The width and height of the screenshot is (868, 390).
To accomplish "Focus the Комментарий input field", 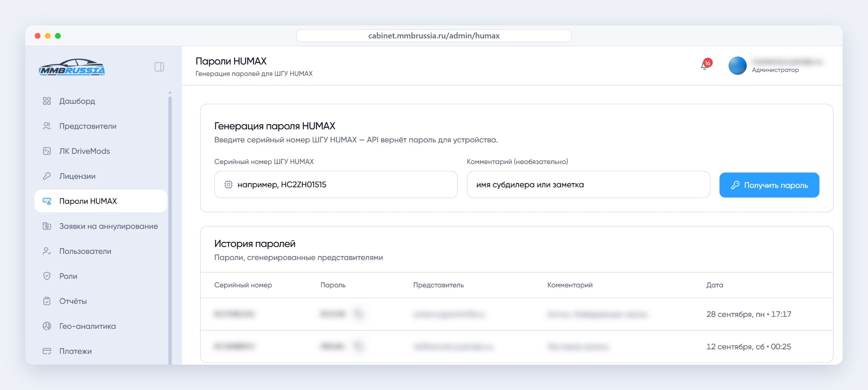I will [x=588, y=185].
